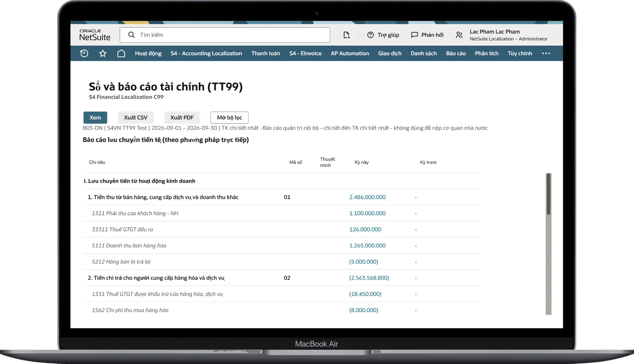This screenshot has height=364, width=634.
Task: Click Trợ giúp help link
Action: [383, 35]
